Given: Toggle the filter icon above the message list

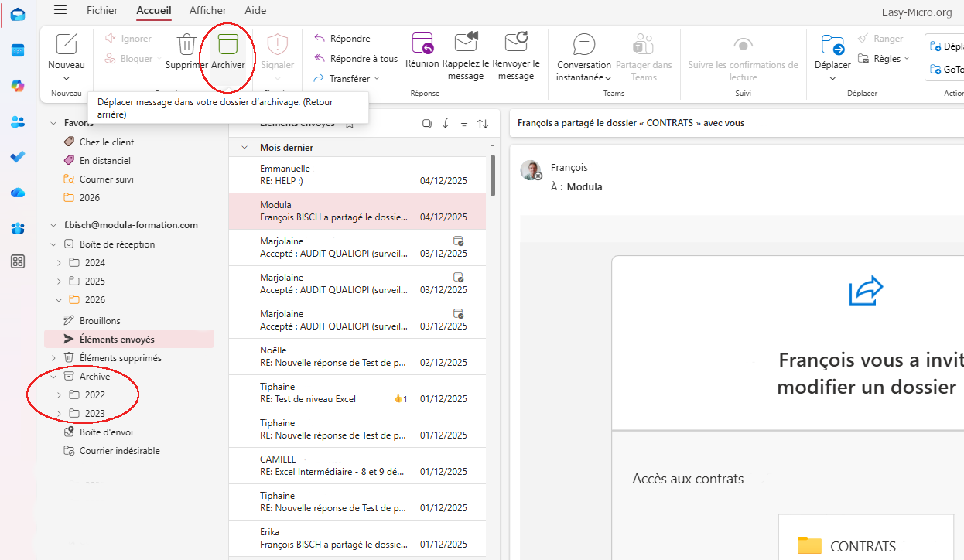Looking at the screenshot, I should [464, 123].
